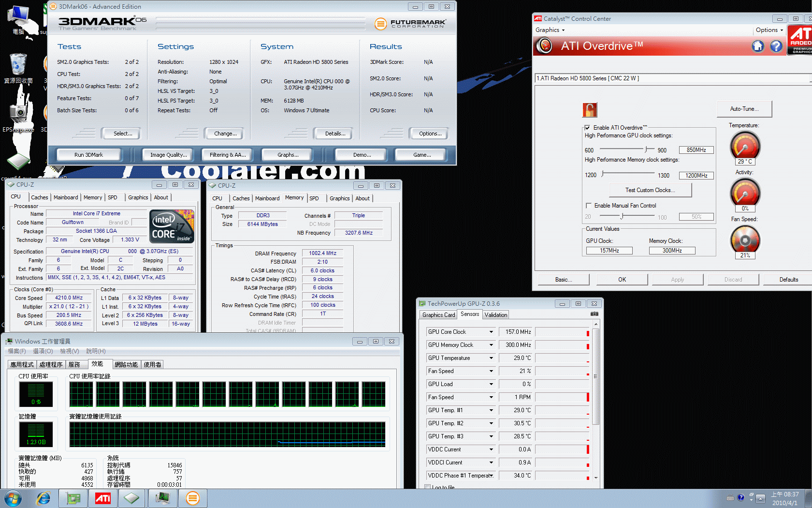Open 檔案(F) menu in Task Manager
Image resolution: width=812 pixels, height=508 pixels.
(x=17, y=351)
